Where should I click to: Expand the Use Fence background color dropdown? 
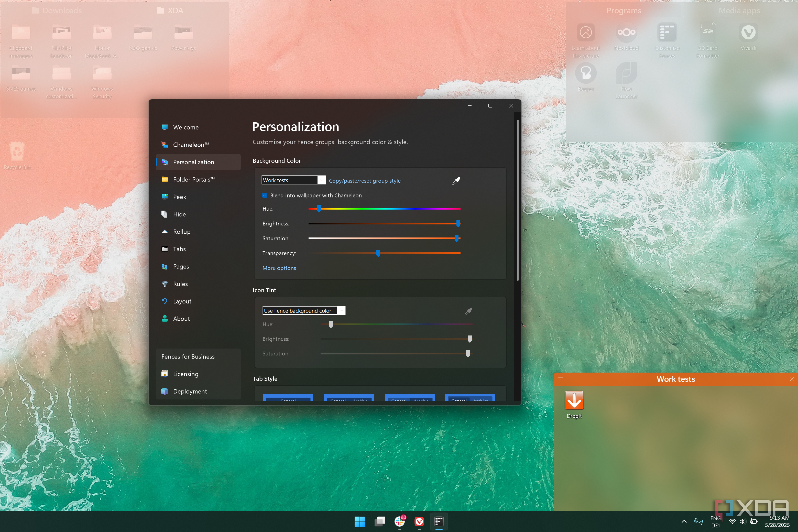click(304, 310)
